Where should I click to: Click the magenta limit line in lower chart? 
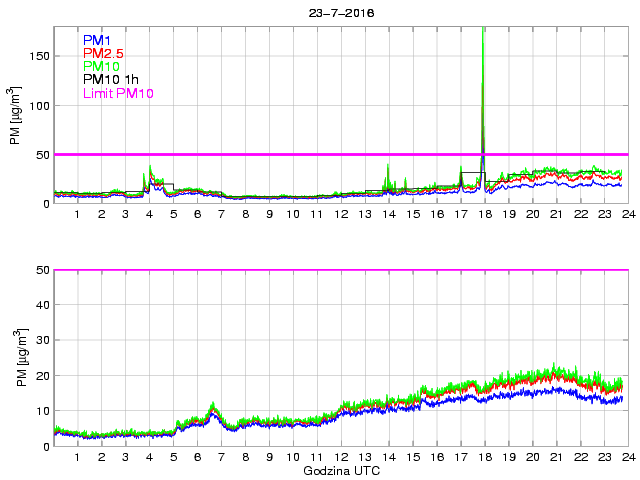[341, 269]
